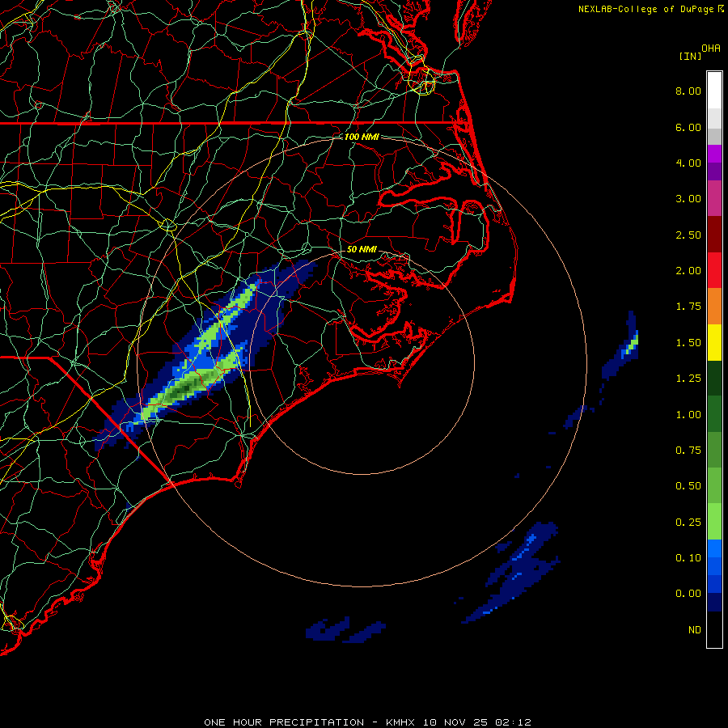Image resolution: width=728 pixels, height=728 pixels.
Task: Click the white 8.00 inch legend swatch
Action: (x=714, y=91)
